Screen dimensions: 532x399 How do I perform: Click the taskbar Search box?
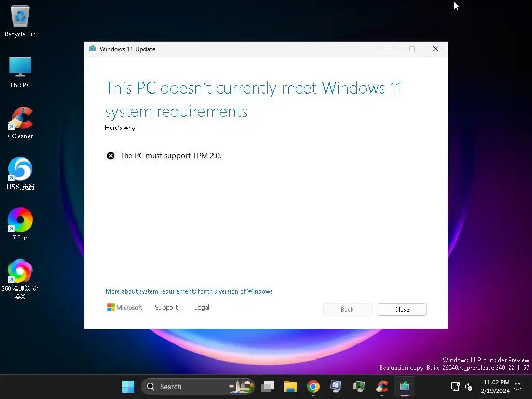tap(197, 387)
